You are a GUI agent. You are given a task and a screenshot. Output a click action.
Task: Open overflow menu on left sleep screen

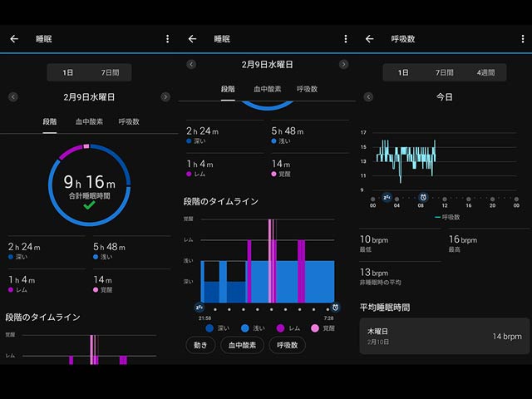167,39
